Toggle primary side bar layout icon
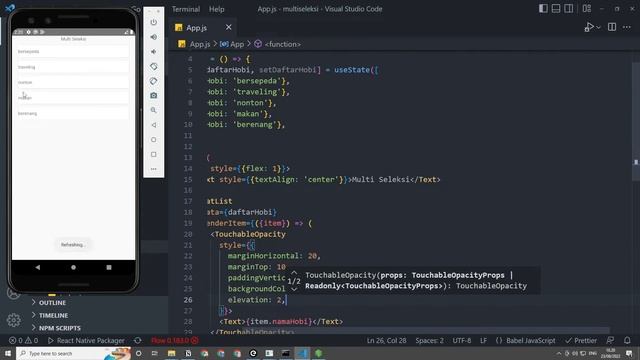 click(543, 9)
